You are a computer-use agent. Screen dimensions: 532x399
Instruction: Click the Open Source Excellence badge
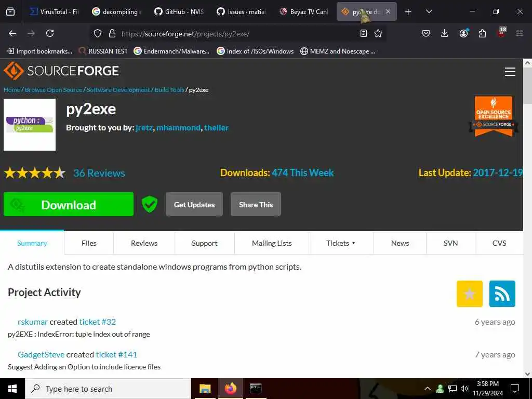[494, 116]
